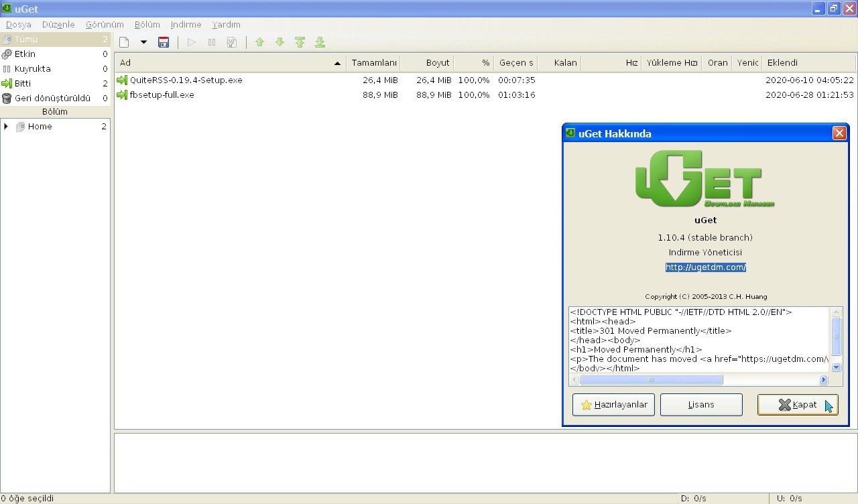Click the Home category folder icon

20,127
